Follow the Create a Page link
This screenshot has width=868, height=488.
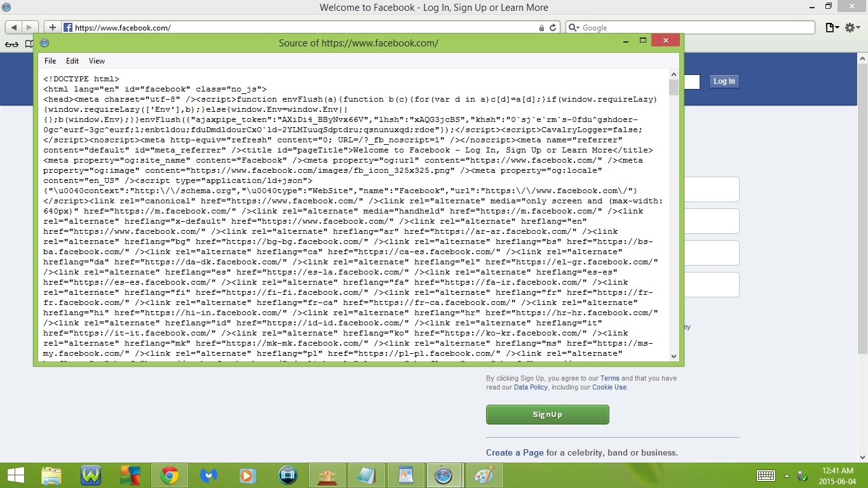click(515, 452)
